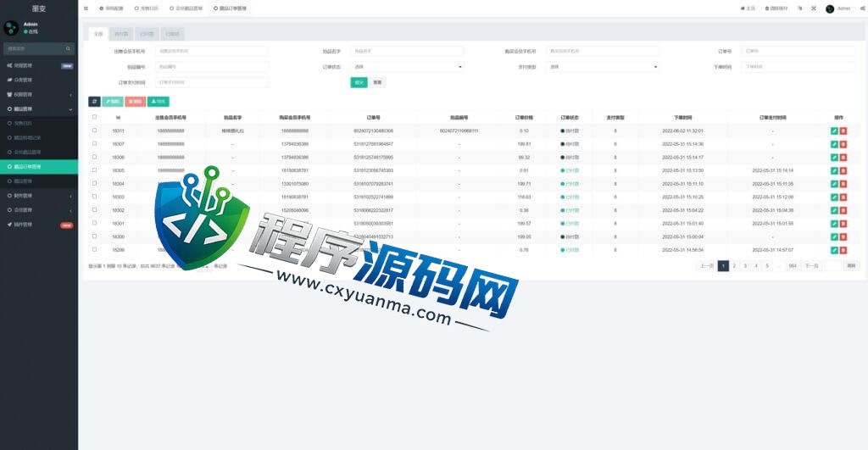Delete row 18302 via the red icon
Screen dimensions: 868x450
point(843,210)
